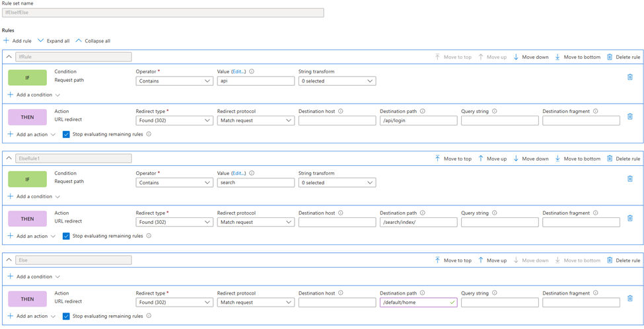Viewport: 644px width, 329px height.
Task: Click the info icon next to IfRule's Value label
Action: [x=252, y=71]
